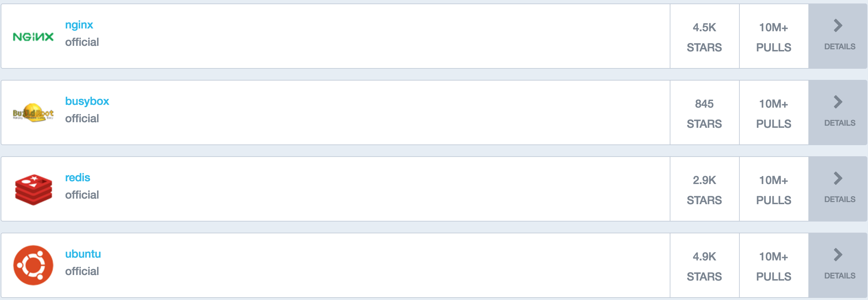Click DETAILS label for redis
Image resolution: width=868 pixels, height=300 pixels.
(x=840, y=199)
